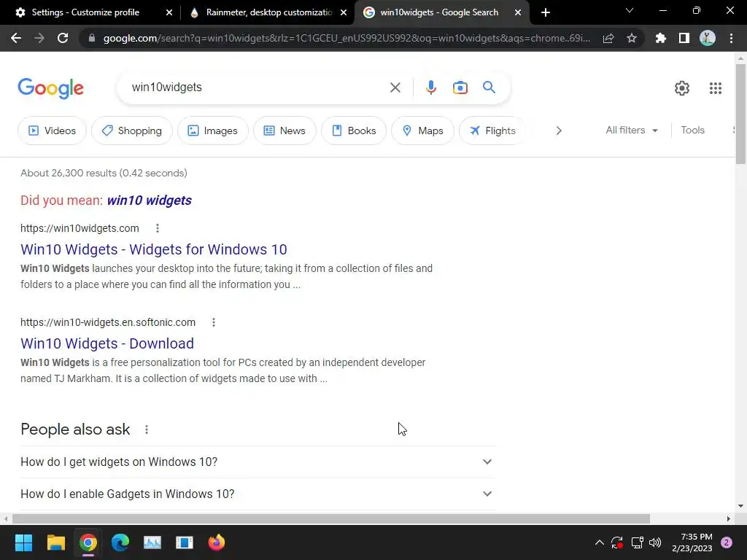747x560 pixels.
Task: Click the browser address bar URL
Action: [x=347, y=38]
